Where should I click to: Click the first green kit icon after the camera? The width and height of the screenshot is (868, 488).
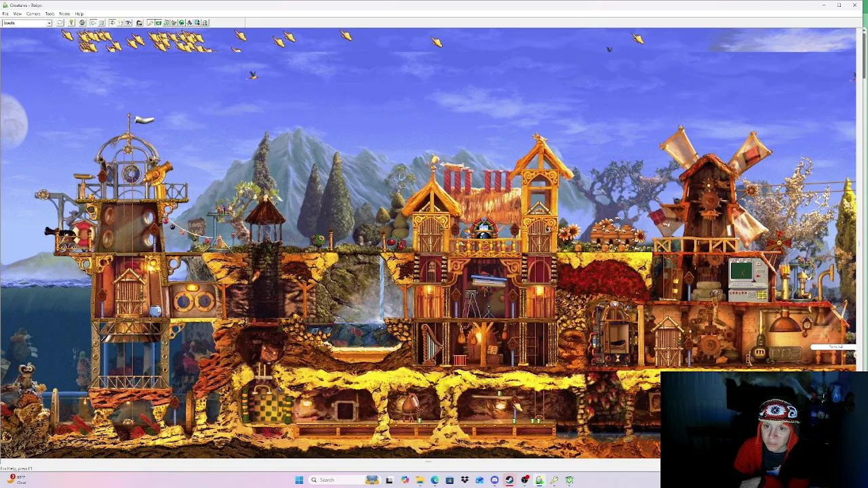pos(158,23)
